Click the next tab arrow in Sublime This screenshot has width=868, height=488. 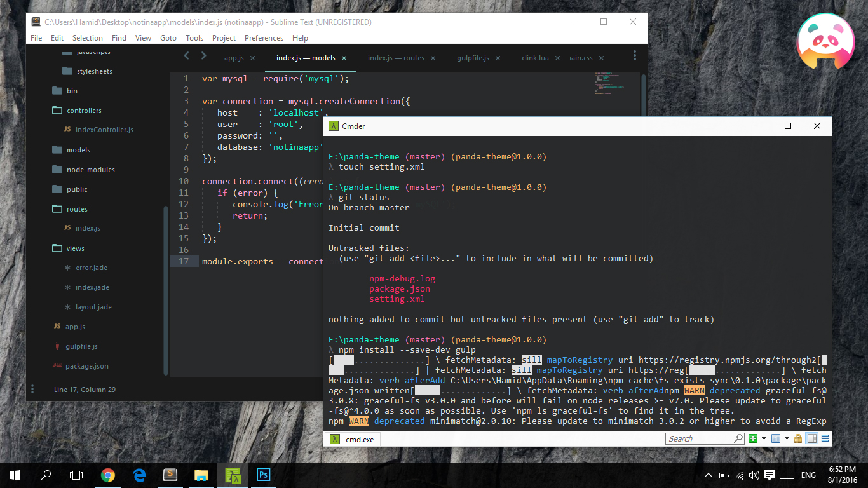pyautogui.click(x=203, y=56)
